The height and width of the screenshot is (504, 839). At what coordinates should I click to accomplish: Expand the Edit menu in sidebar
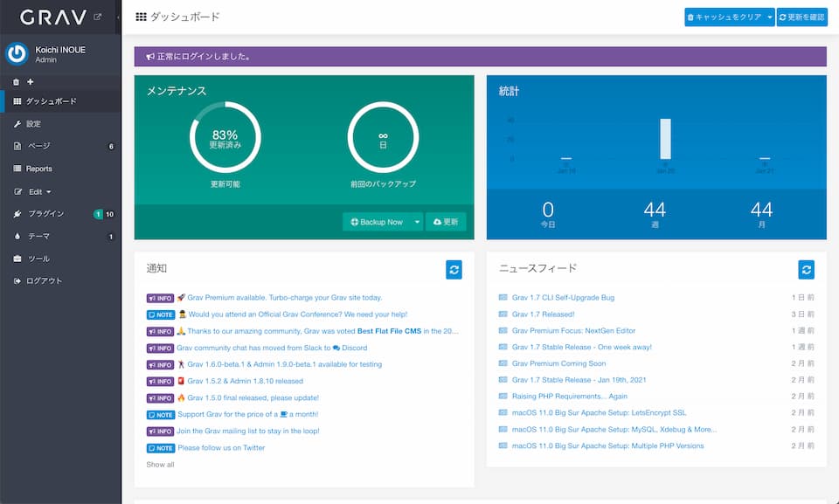(40, 191)
